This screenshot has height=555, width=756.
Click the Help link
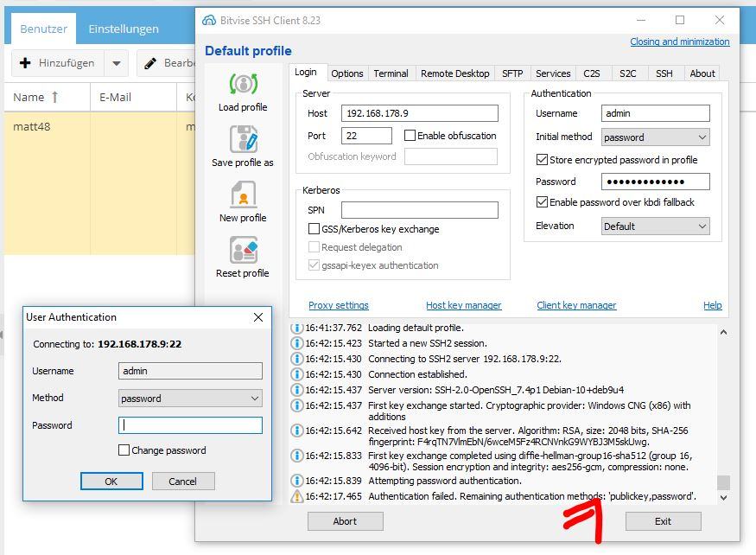coord(712,305)
